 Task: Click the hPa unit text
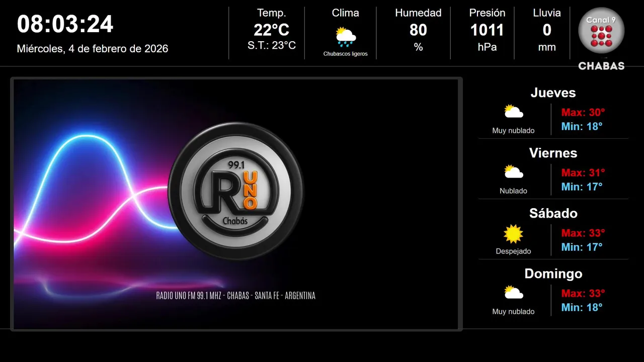pyautogui.click(x=487, y=47)
